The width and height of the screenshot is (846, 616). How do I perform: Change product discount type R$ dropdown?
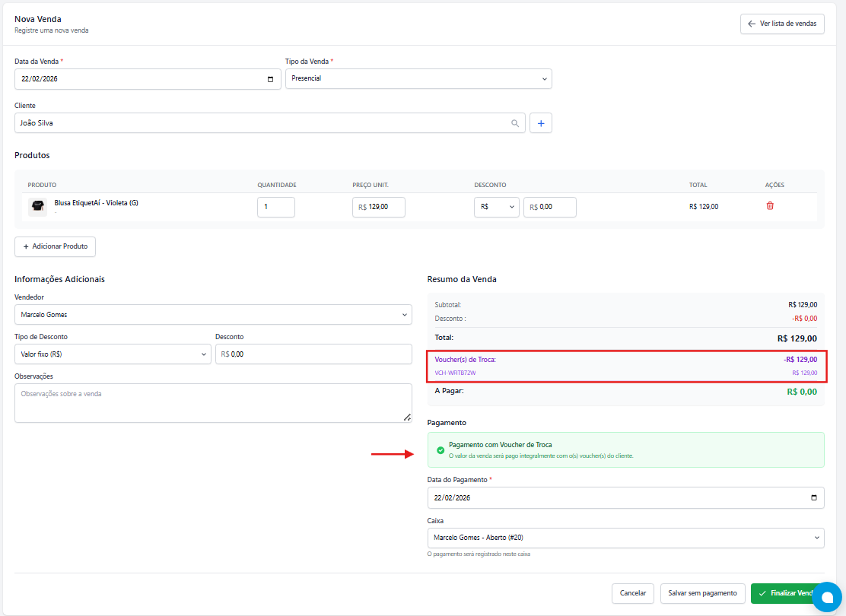click(496, 207)
